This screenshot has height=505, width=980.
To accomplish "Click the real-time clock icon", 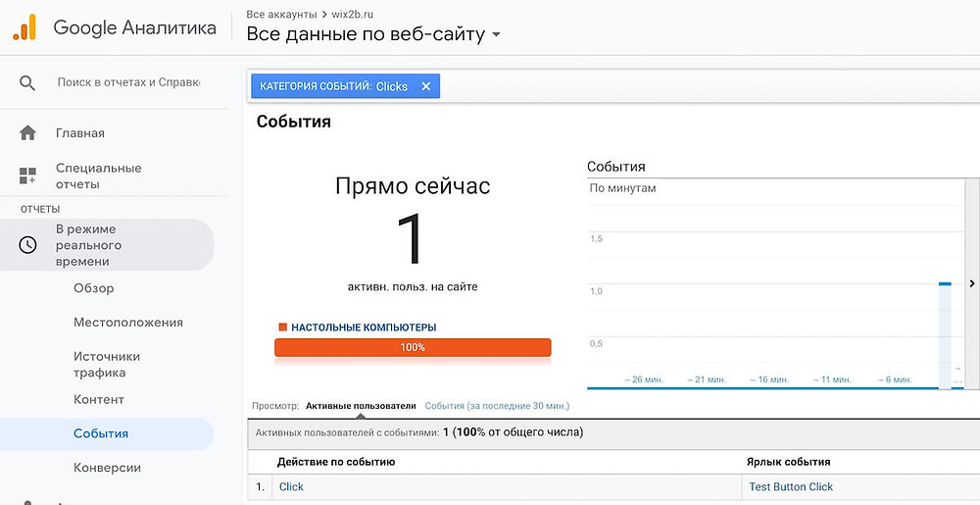I will (27, 245).
